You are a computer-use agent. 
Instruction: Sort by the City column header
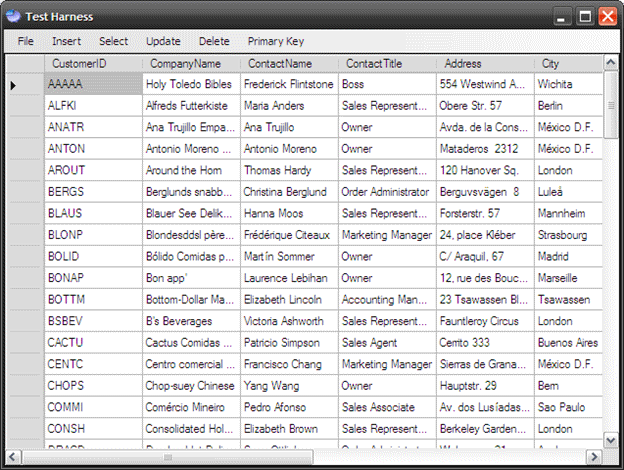pyautogui.click(x=568, y=64)
